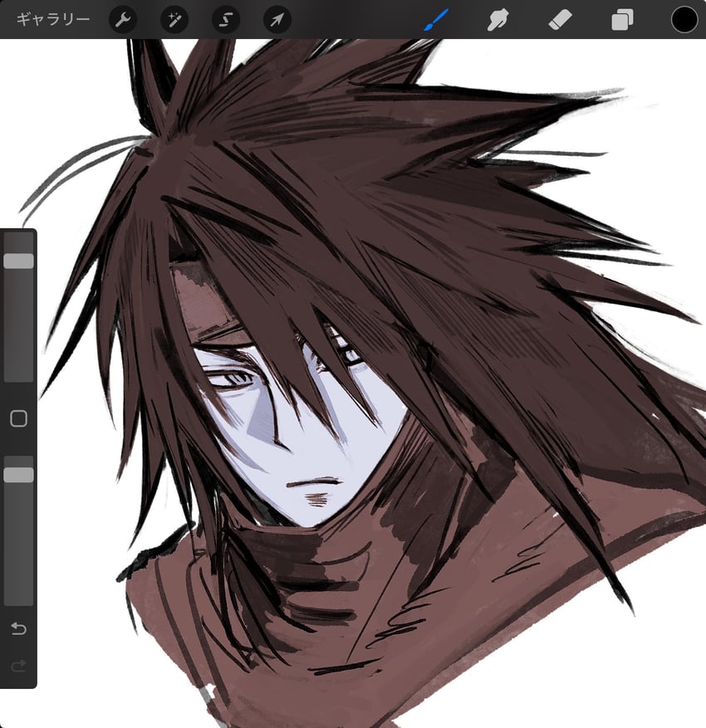
Task: Activate the Transform arrow tool
Action: point(277,20)
